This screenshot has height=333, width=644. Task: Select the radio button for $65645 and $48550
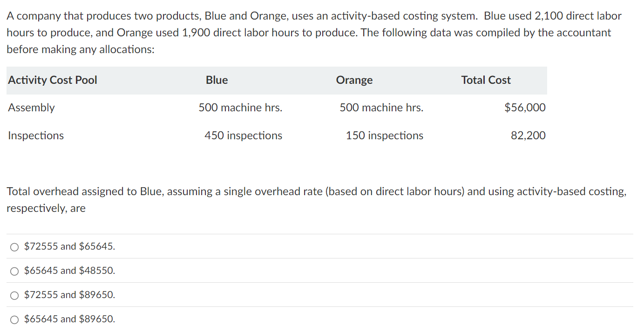coord(14,271)
